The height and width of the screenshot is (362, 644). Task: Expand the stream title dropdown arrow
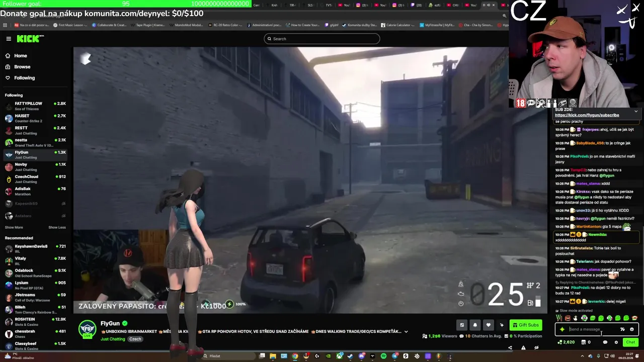click(406, 332)
